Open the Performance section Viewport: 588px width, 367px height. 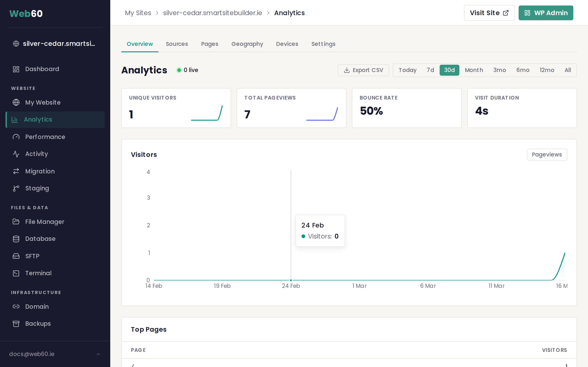(45, 137)
